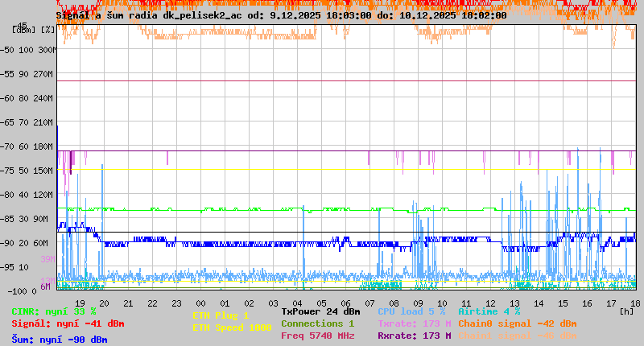Viewport: 644px width, 346px height.
Task: Select the 'CINR: nyní 33 %' legend entry
Action: click(54, 311)
